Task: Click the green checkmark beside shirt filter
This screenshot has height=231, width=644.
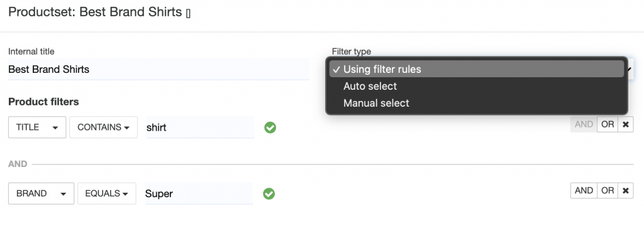Action: [x=270, y=128]
